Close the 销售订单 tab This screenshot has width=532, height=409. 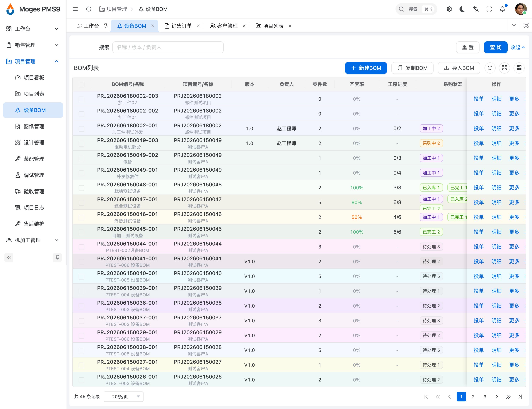[198, 26]
